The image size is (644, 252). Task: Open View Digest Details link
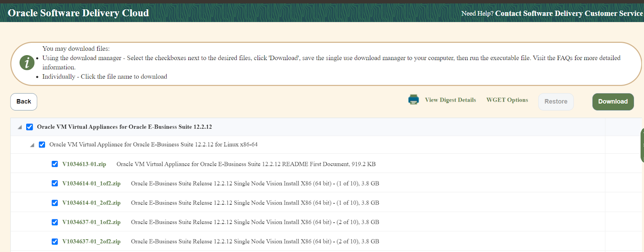[450, 100]
